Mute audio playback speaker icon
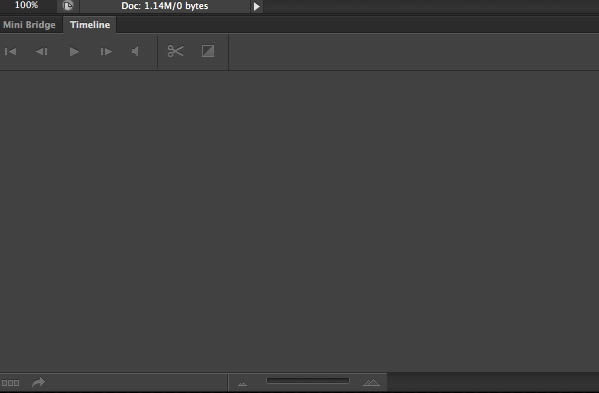This screenshot has height=393, width=599. click(x=135, y=51)
